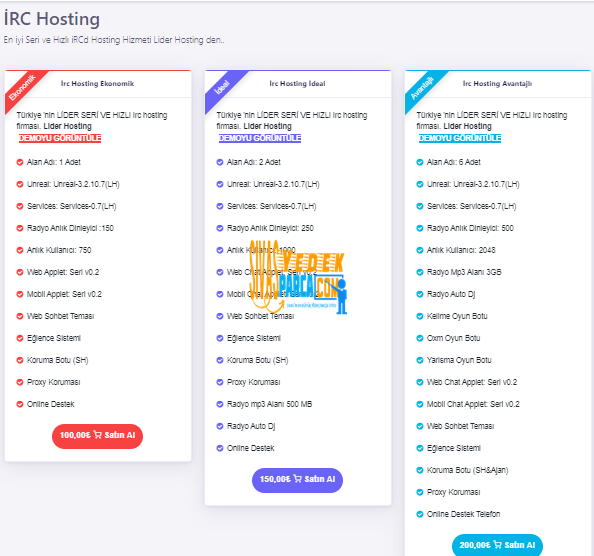Click the purple İdeal corner ribbon
594x556 pixels.
point(222,87)
